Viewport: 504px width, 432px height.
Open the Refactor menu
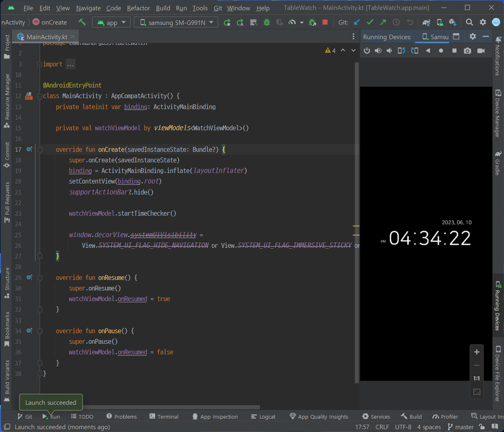click(138, 8)
